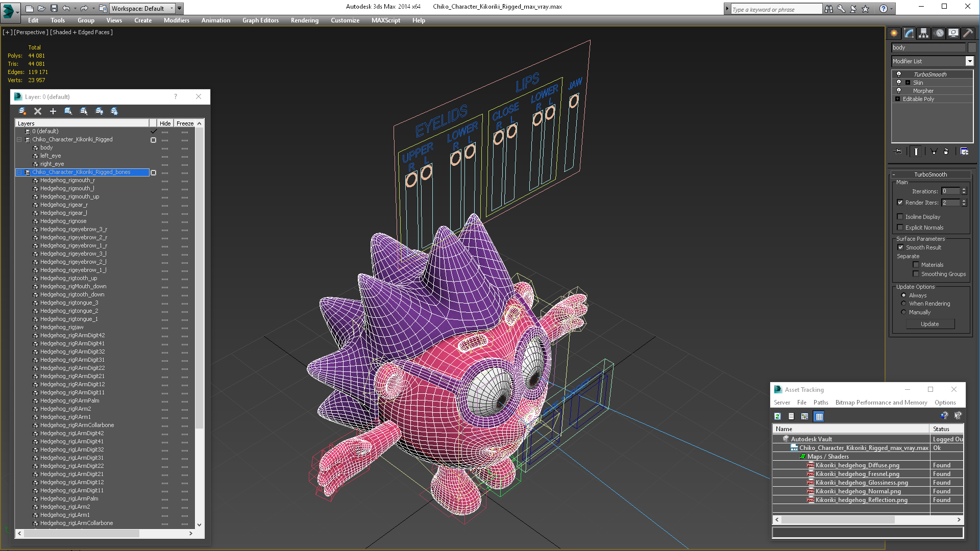The image size is (980, 551).
Task: Click Freeze/Unfreeze All Layers icon
Action: (114, 111)
